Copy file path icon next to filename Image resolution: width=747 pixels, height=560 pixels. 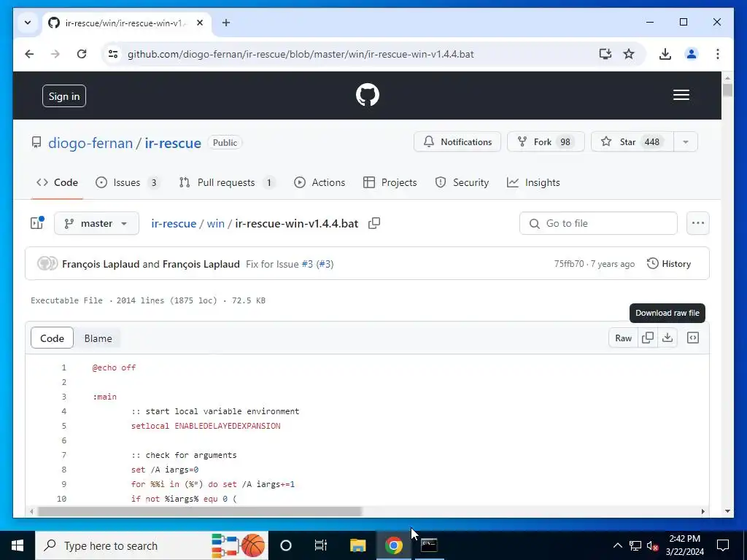tap(374, 223)
